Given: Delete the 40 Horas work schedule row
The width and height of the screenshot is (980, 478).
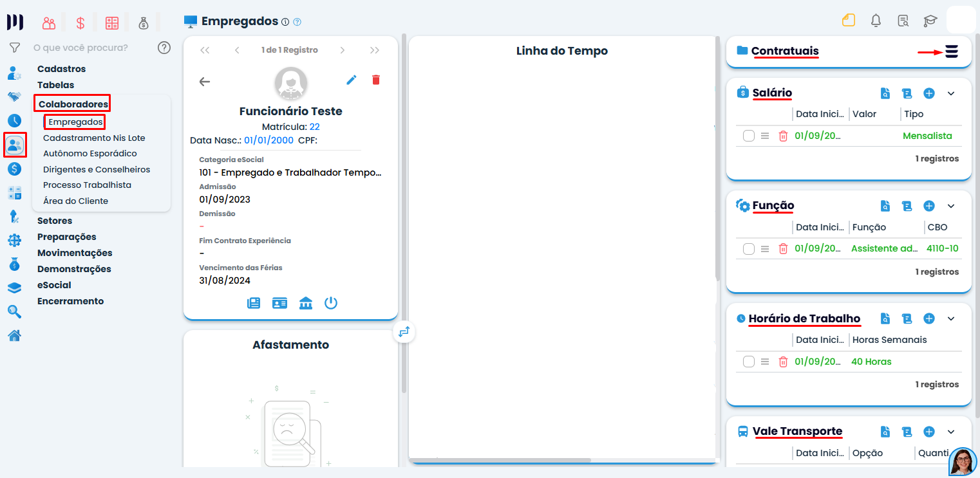Looking at the screenshot, I should (x=783, y=362).
